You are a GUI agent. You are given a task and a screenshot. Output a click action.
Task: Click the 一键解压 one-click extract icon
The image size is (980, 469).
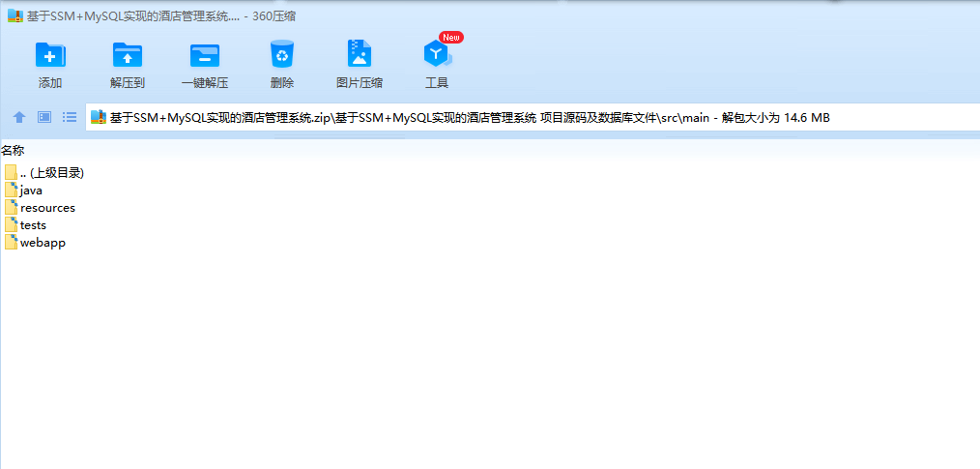(204, 55)
